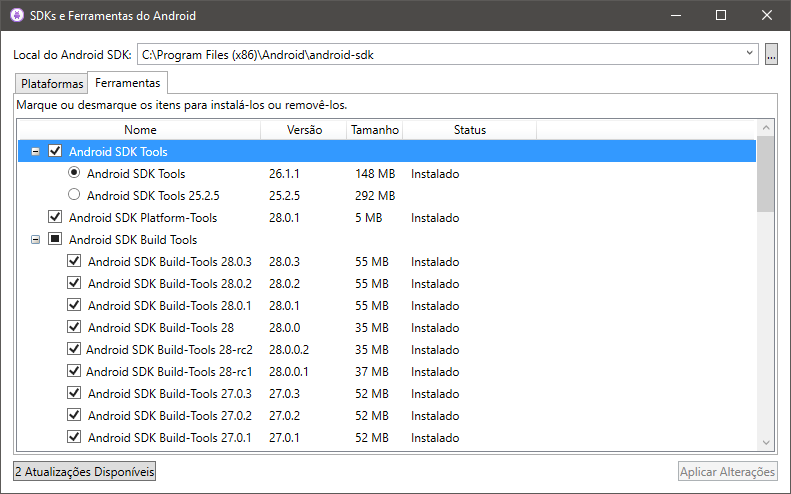Open the Android SDK location dropdown arrow
Image resolution: width=791 pixels, height=494 pixels.
[x=749, y=53]
